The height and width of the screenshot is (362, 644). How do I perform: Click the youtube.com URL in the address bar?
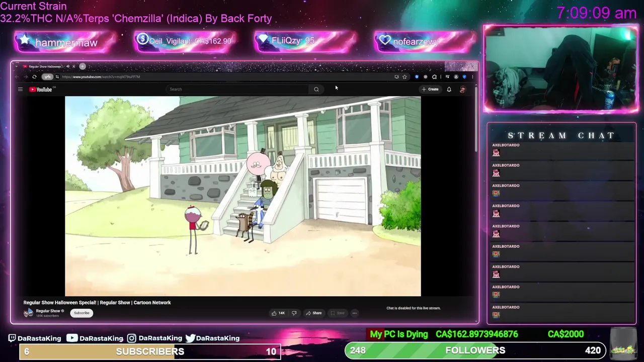pyautogui.click(x=101, y=77)
